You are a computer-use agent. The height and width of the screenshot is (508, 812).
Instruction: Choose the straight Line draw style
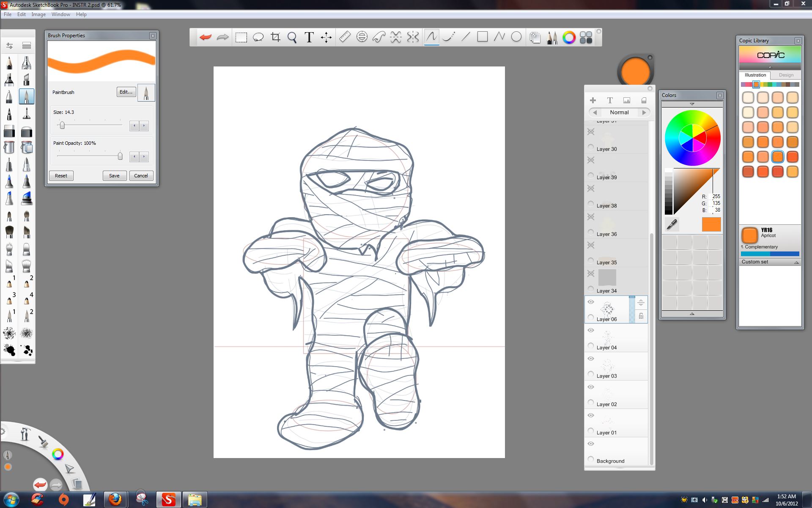(465, 37)
